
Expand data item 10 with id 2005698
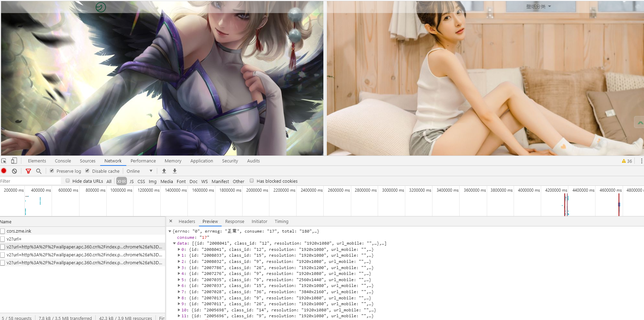(179, 310)
